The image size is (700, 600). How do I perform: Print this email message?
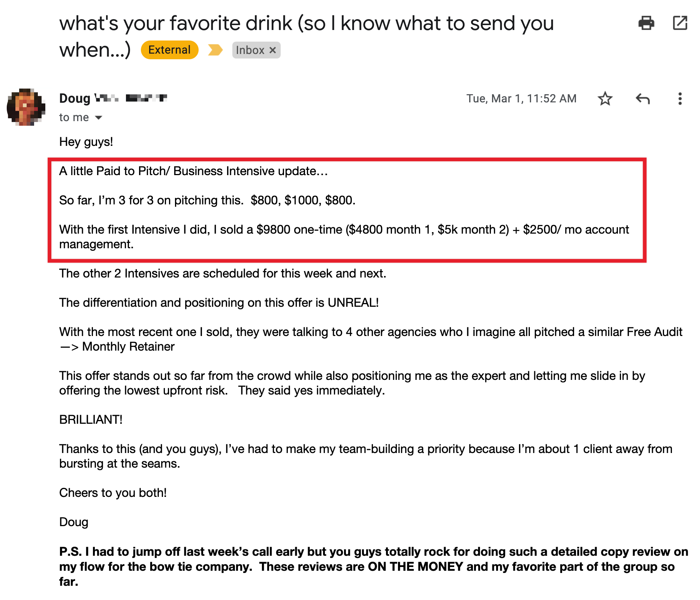tap(646, 23)
